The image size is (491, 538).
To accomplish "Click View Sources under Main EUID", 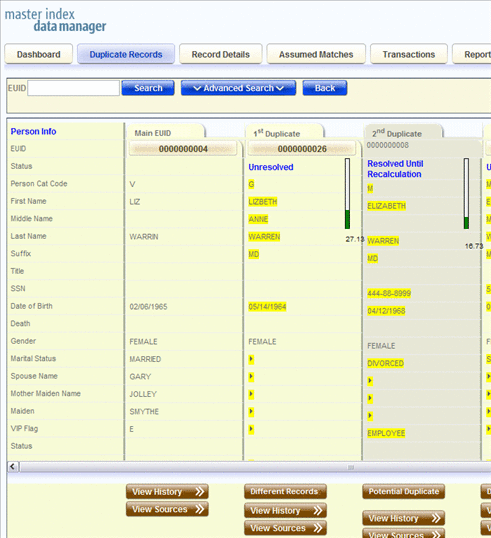I will click(167, 509).
